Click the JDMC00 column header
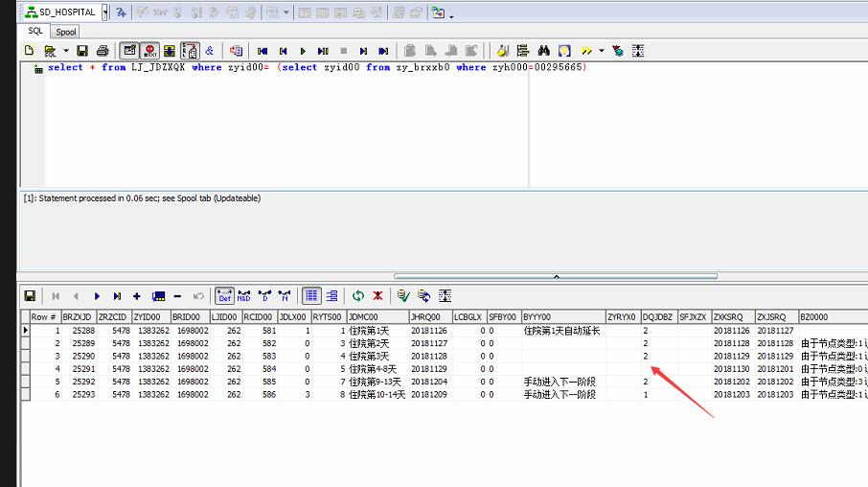Image resolution: width=868 pixels, height=487 pixels. pyautogui.click(x=376, y=316)
